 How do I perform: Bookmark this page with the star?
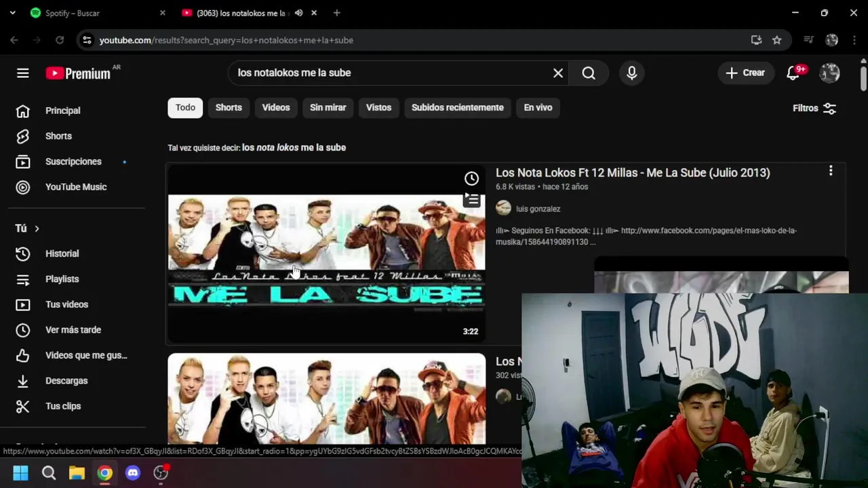[x=776, y=40]
